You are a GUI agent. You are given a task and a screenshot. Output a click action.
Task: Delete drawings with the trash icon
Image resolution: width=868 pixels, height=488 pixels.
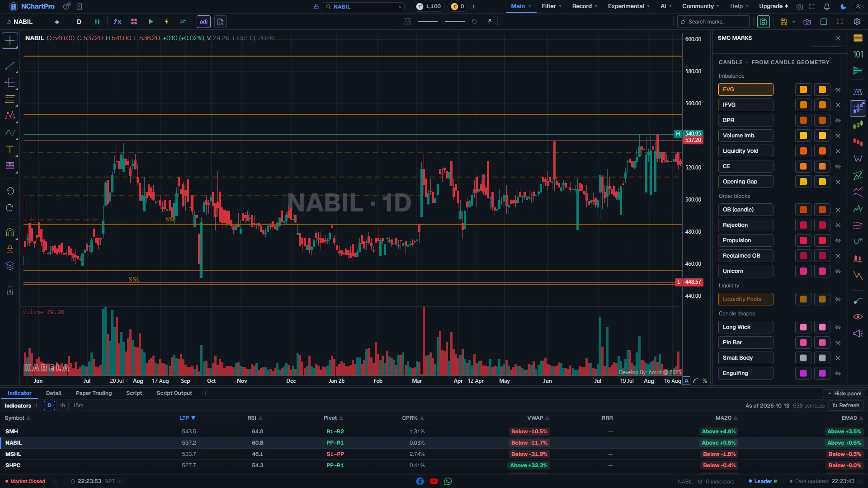pos(10,291)
